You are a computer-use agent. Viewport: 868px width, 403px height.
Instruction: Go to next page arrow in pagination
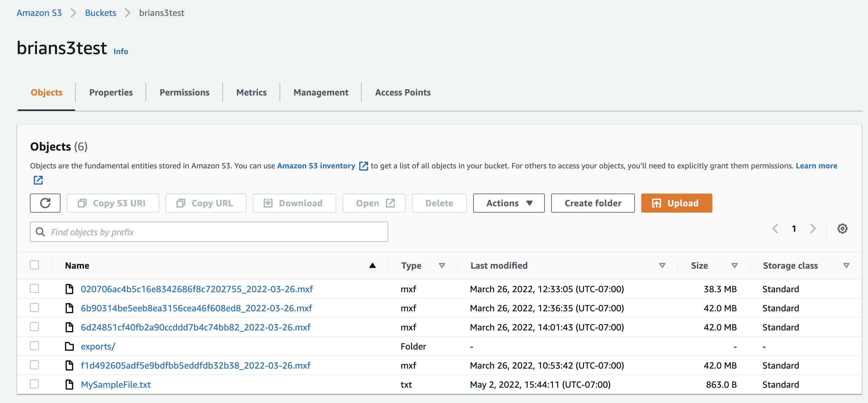(x=813, y=229)
